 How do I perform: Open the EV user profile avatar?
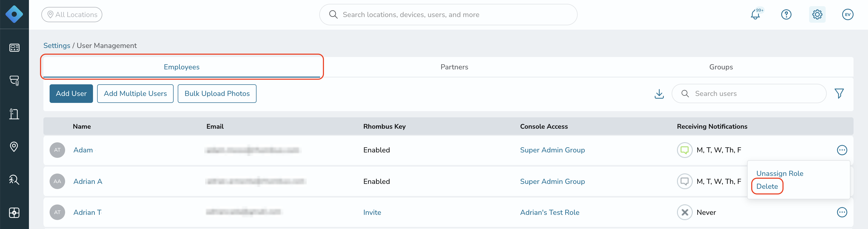click(848, 14)
